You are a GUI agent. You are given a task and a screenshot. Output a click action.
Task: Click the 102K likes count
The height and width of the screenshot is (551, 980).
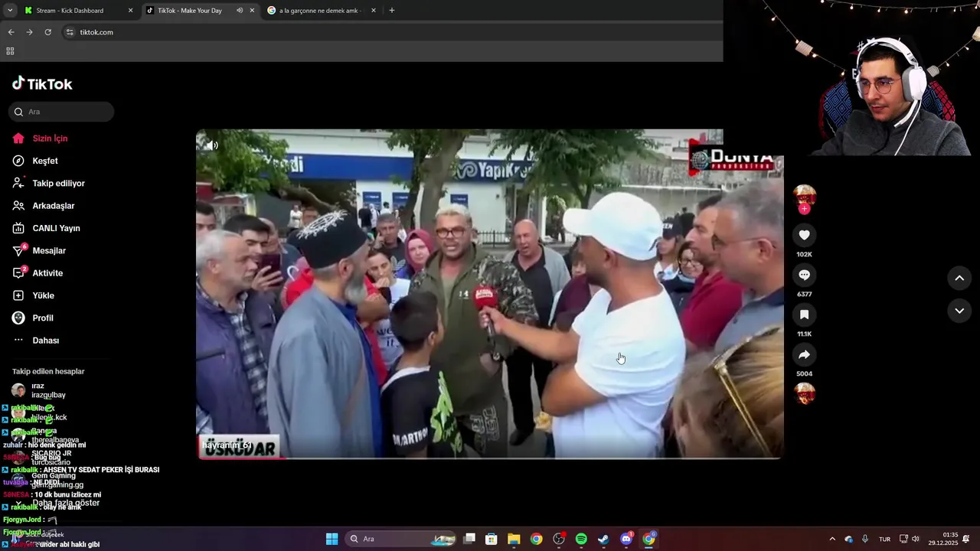804,254
